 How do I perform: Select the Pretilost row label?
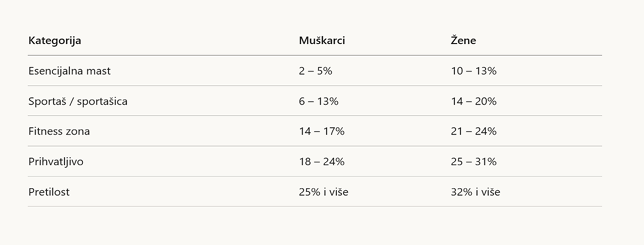[49, 192]
